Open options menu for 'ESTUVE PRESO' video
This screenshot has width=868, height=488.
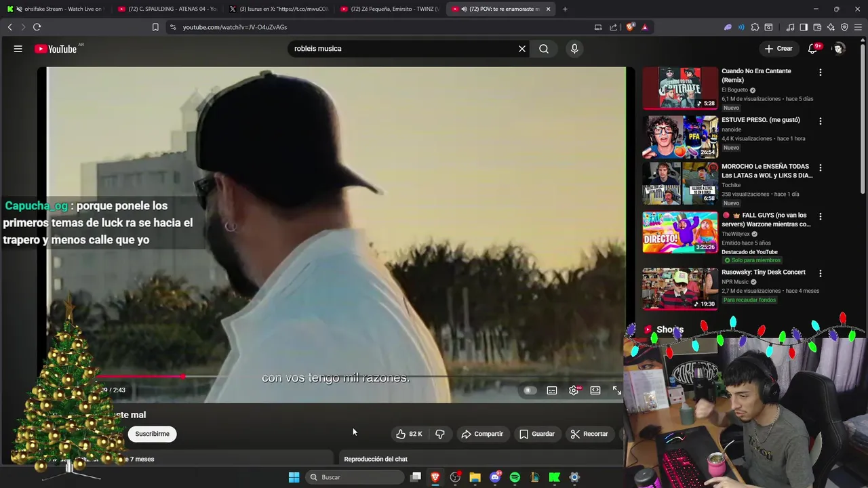pos(821,121)
